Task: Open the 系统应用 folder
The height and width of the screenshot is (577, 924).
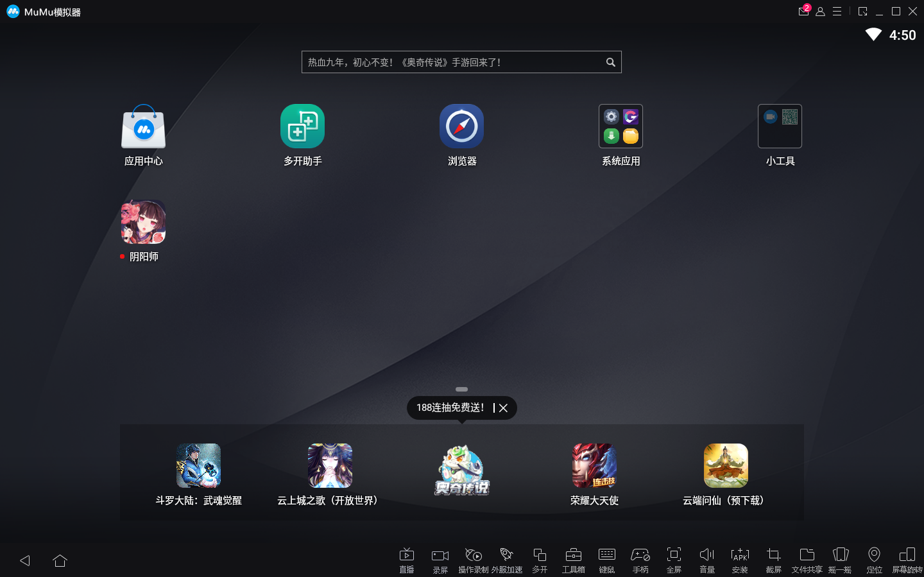Action: tap(620, 126)
